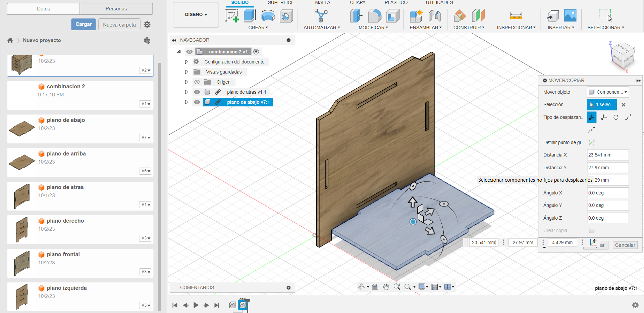
Task: Select the Fillet tool icon
Action: (x=375, y=16)
